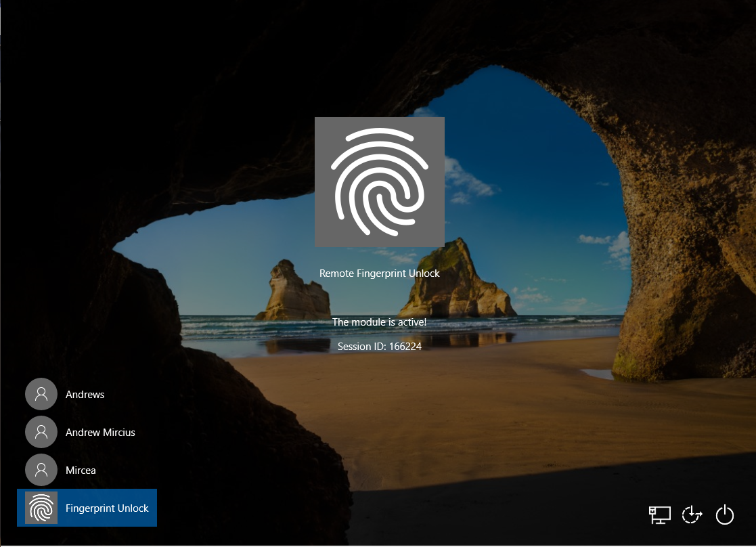Screen dimensions: 756x547
Task: Open network connection options
Action: pos(659,515)
